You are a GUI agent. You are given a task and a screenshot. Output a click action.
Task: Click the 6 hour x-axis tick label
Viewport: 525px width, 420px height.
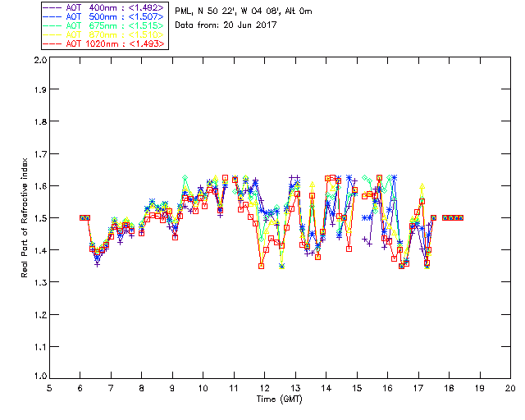coord(80,389)
